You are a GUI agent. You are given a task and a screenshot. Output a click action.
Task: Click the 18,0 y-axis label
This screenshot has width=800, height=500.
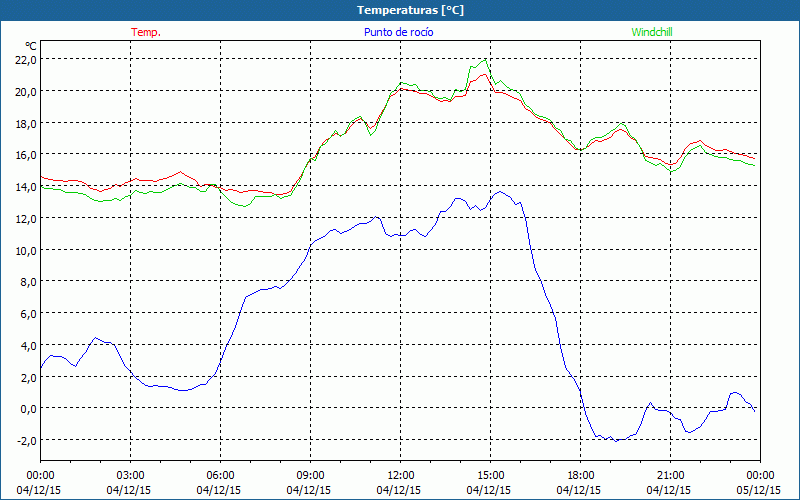[27, 123]
